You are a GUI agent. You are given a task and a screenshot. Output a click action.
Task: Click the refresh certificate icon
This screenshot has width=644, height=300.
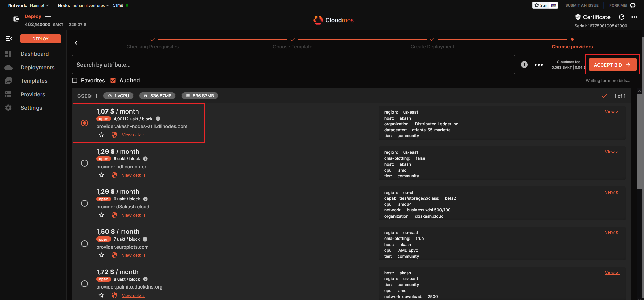(621, 17)
